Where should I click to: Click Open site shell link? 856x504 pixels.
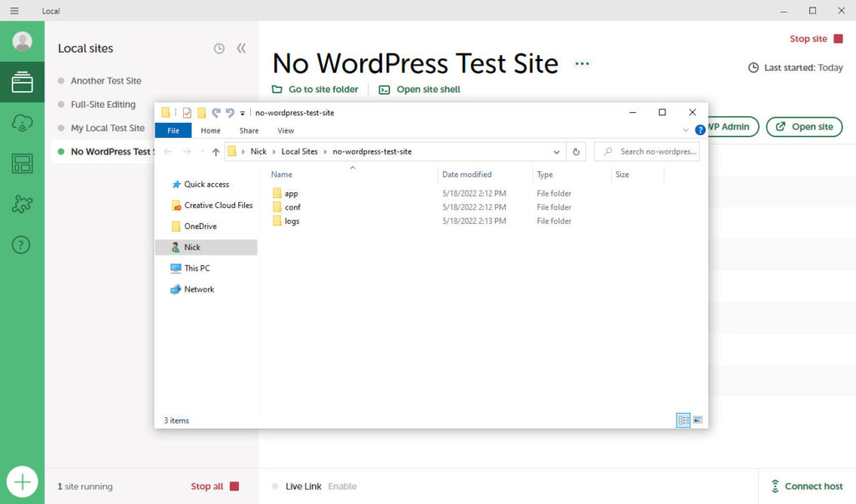(x=420, y=89)
